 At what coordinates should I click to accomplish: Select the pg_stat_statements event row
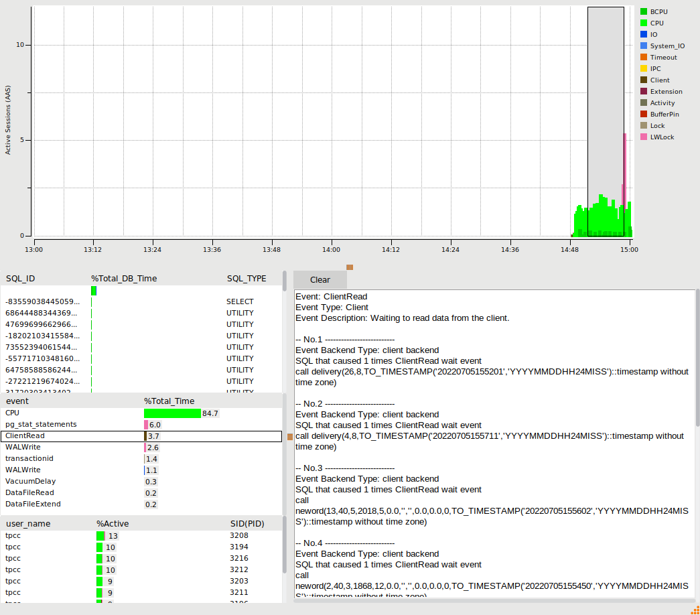click(x=141, y=424)
